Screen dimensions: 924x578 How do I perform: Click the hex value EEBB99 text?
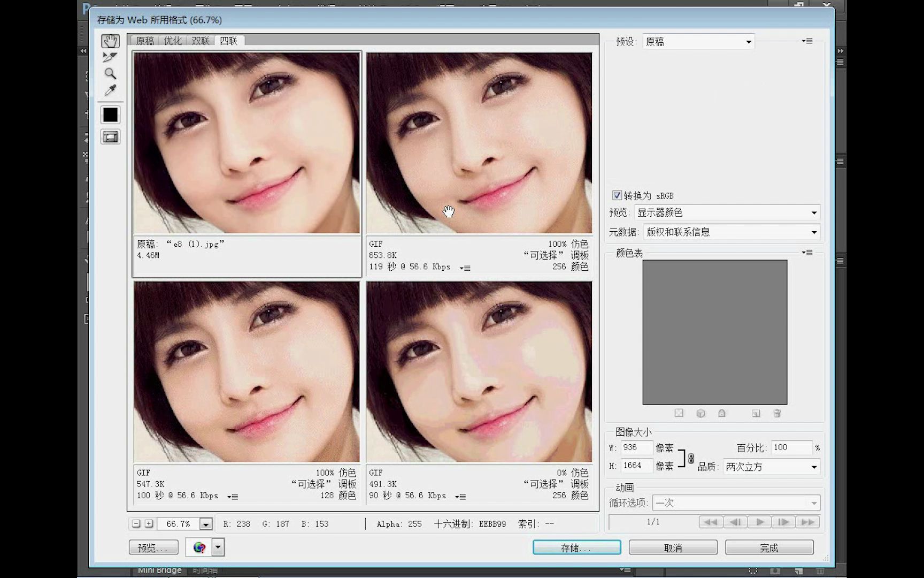(x=492, y=524)
